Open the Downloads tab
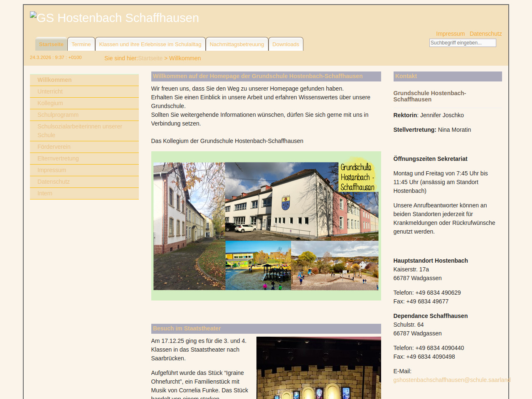 pyautogui.click(x=286, y=44)
